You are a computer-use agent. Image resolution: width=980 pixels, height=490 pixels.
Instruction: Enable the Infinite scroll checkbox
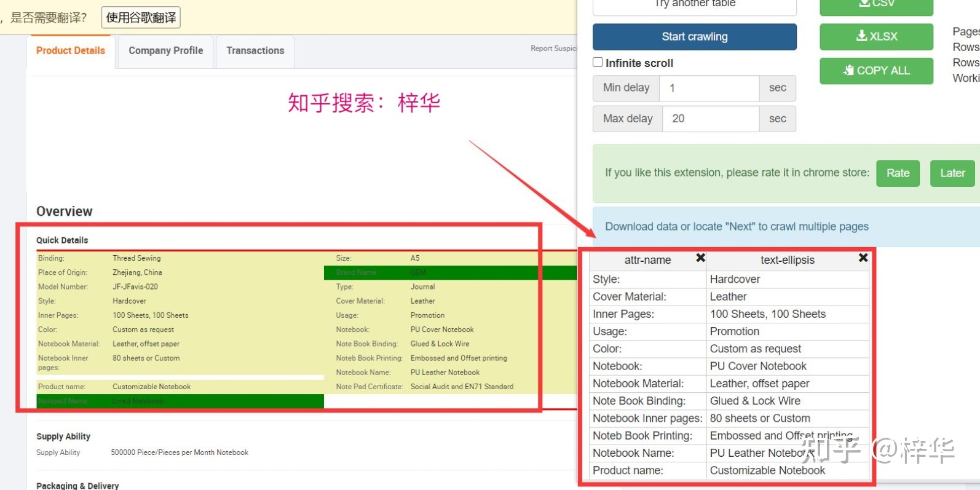click(598, 62)
